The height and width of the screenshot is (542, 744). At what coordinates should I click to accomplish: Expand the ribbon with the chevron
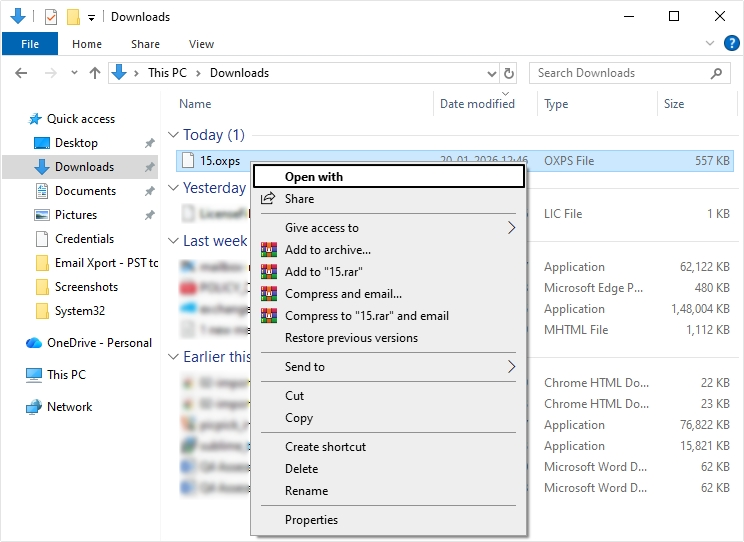(710, 43)
